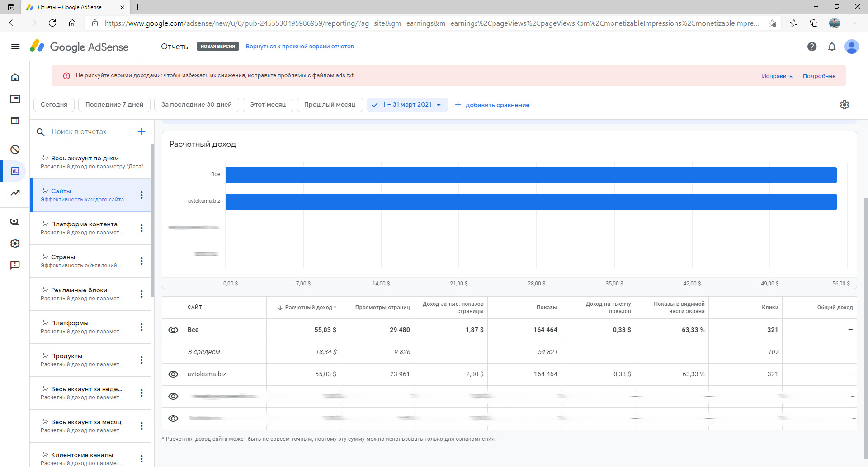
Task: Click the 'Исправить' link in warning
Action: point(777,76)
